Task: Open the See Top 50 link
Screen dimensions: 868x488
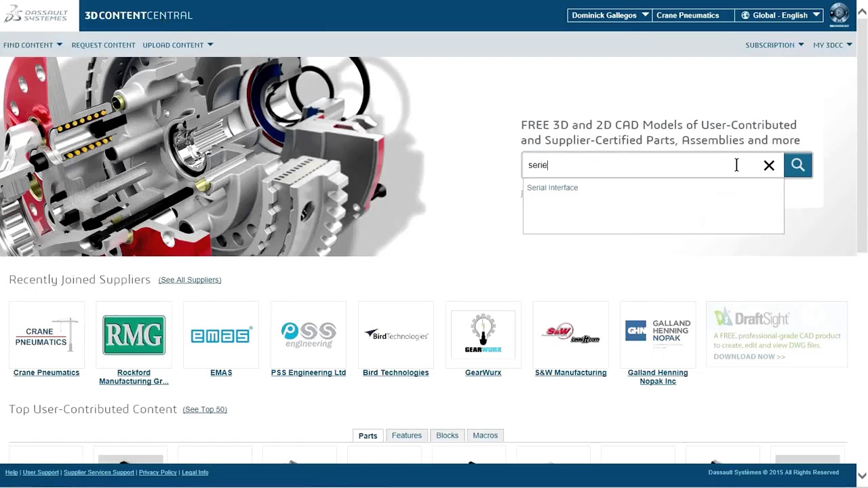Action: pos(205,409)
